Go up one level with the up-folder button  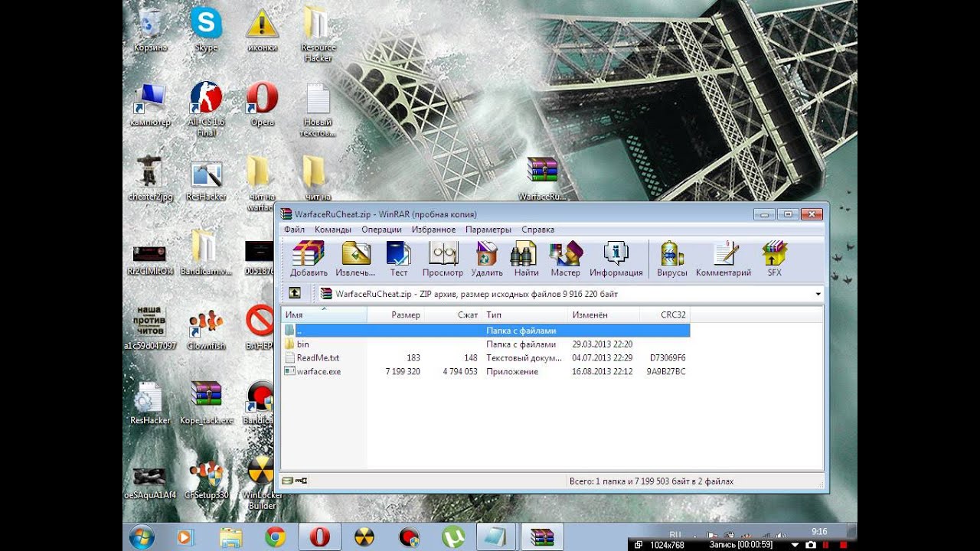tap(295, 294)
